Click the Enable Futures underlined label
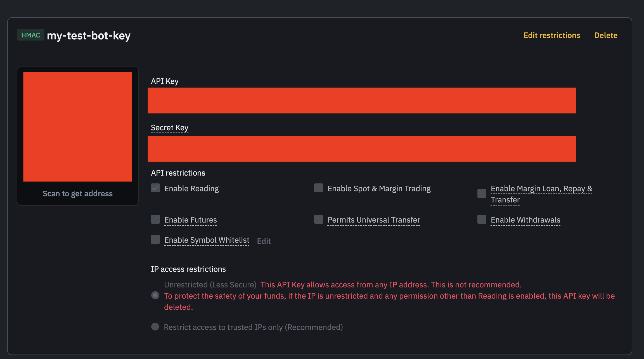644x359 pixels. tap(190, 220)
